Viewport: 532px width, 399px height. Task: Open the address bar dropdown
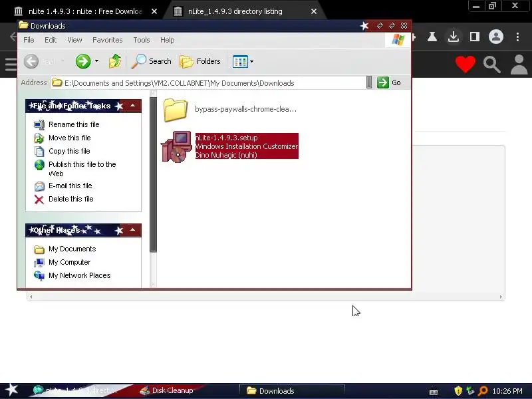tap(369, 82)
